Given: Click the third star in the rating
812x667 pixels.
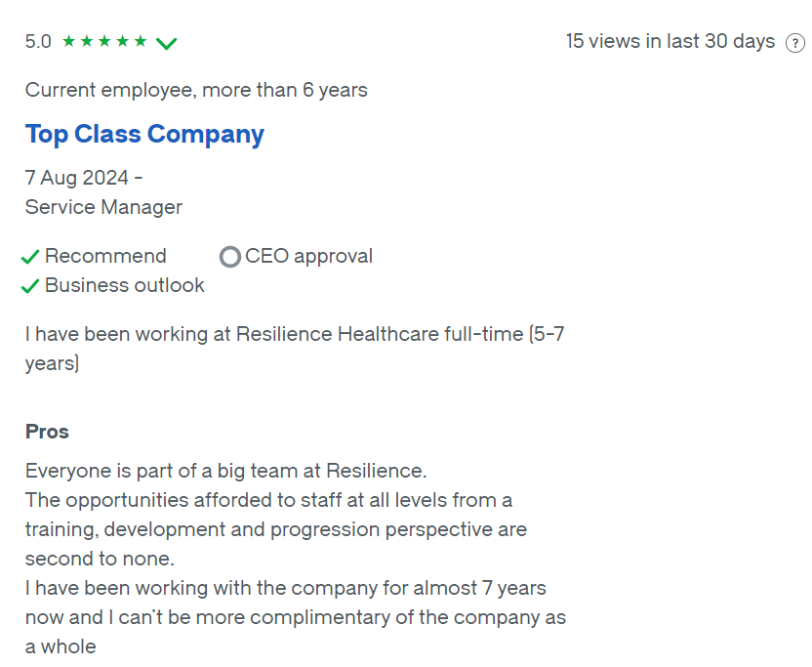Looking at the screenshot, I should 104,42.
